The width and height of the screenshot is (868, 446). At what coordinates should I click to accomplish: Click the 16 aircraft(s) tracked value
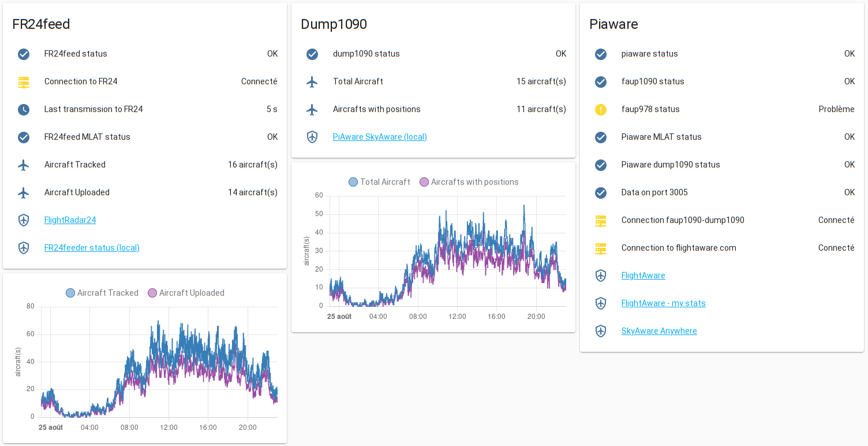253,165
